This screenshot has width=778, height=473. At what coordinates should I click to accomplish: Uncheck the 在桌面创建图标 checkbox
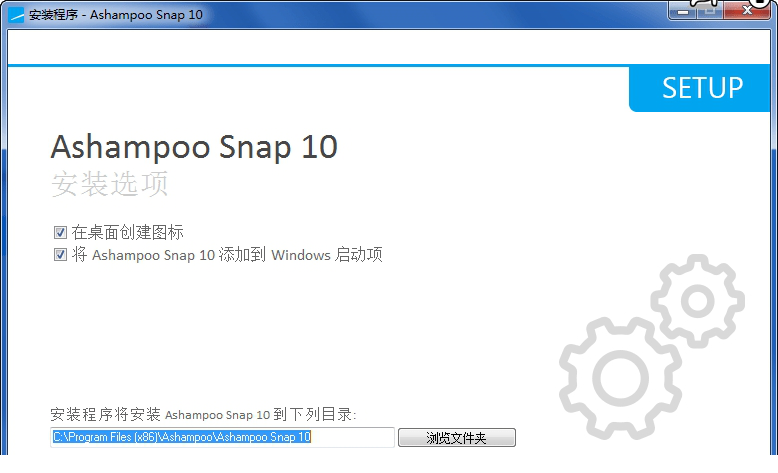click(x=60, y=232)
